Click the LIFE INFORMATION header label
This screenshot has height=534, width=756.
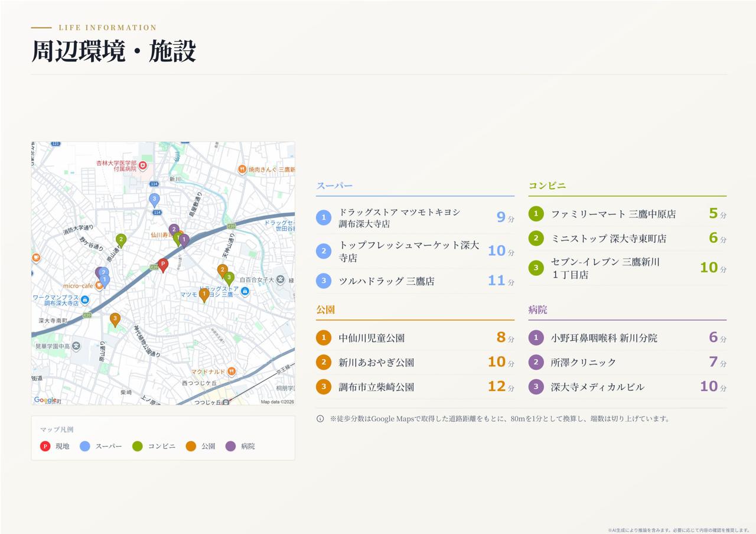point(107,28)
